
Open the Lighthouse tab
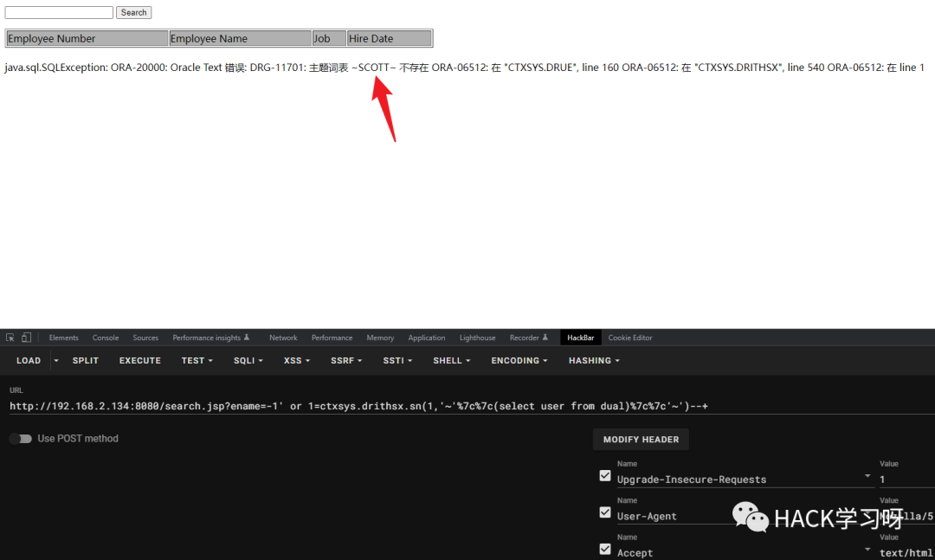tap(477, 338)
